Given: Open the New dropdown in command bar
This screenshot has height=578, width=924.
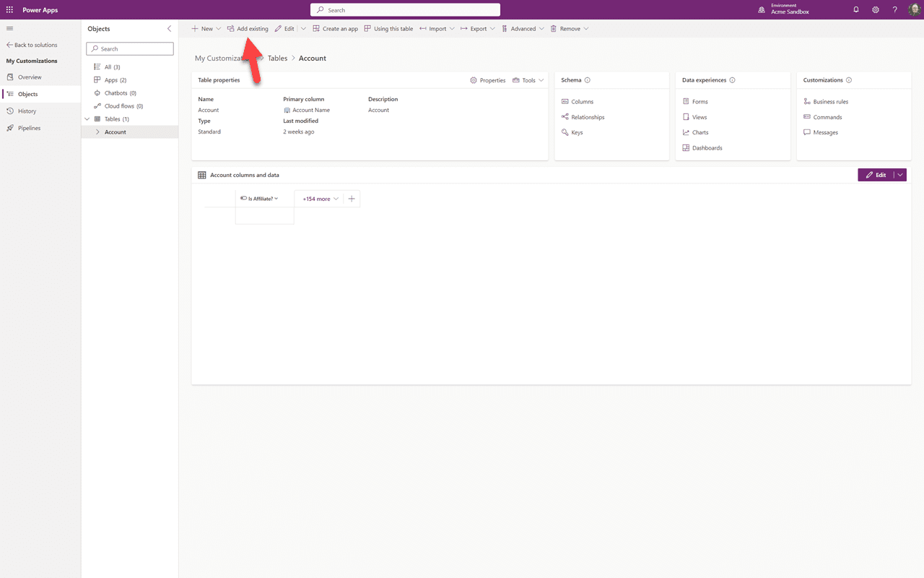Looking at the screenshot, I should point(206,29).
